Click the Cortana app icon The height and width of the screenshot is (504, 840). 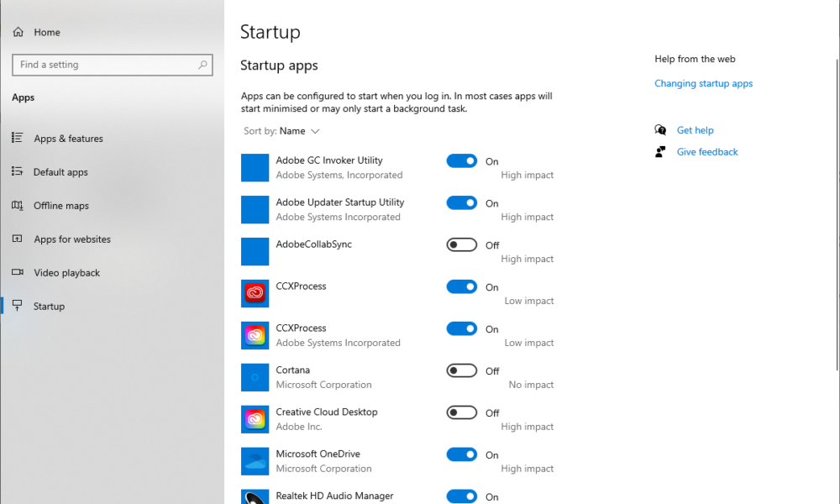click(x=255, y=377)
